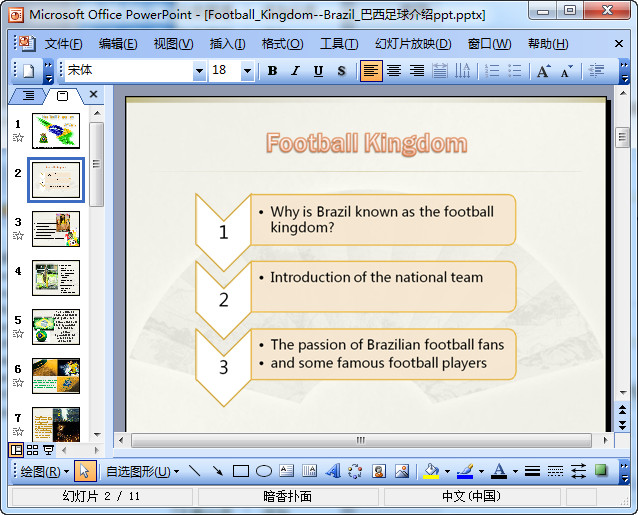
Task: Expand the fill color dropdown arrow
Action: coord(447,471)
